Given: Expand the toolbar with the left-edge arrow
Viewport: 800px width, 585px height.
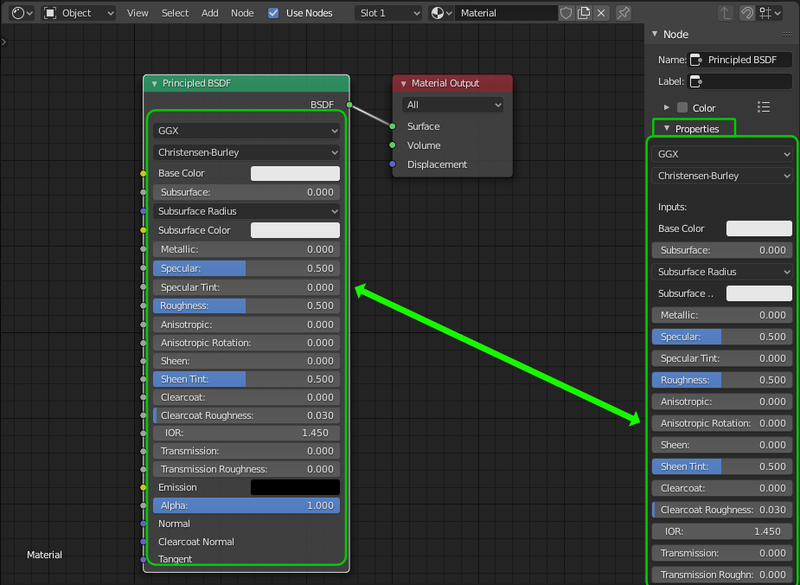Looking at the screenshot, I should click(x=4, y=42).
